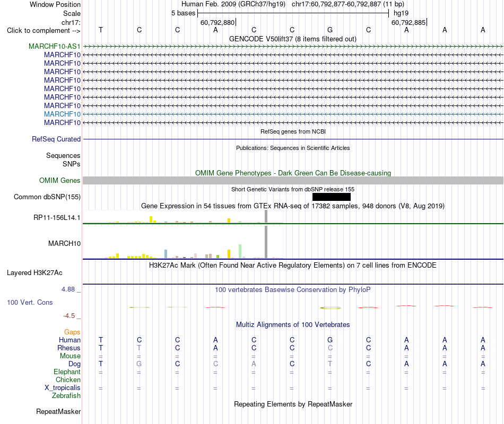Click the Dog alignment row label
The height and width of the screenshot is (424, 504).
tap(75, 364)
